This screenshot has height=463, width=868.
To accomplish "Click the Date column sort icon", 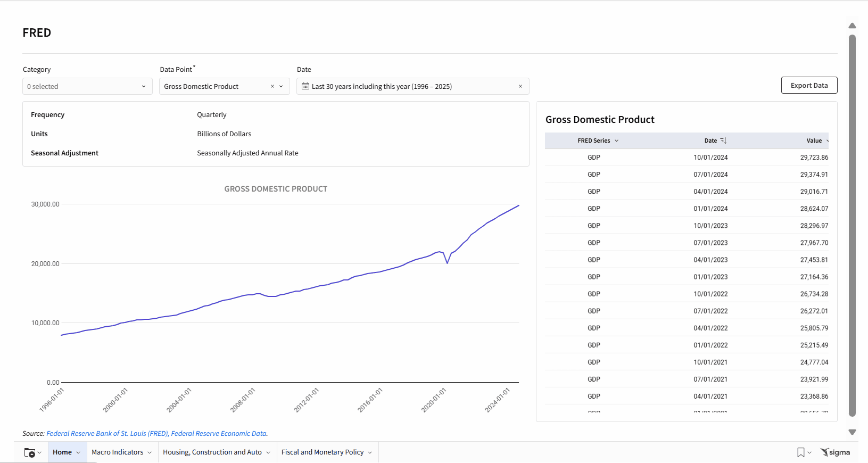I will [723, 140].
